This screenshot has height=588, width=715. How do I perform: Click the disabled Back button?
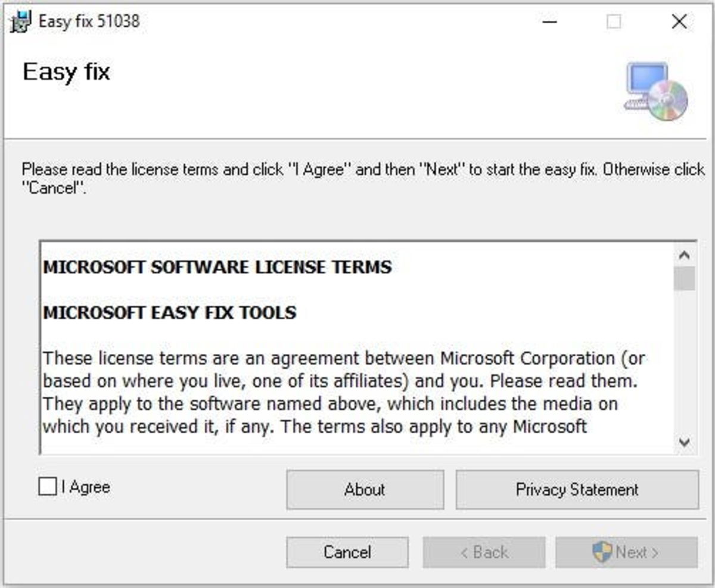click(x=484, y=552)
